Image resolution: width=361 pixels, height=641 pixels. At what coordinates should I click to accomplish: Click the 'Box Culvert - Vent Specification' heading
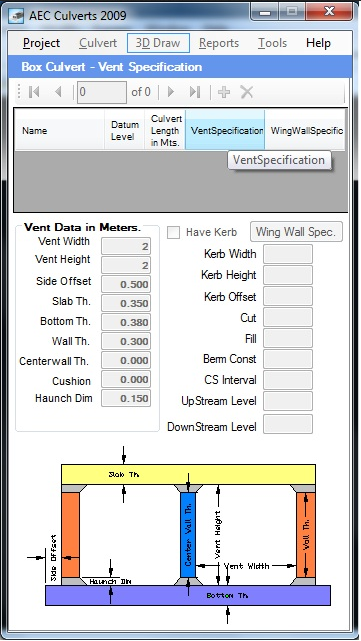point(112,67)
